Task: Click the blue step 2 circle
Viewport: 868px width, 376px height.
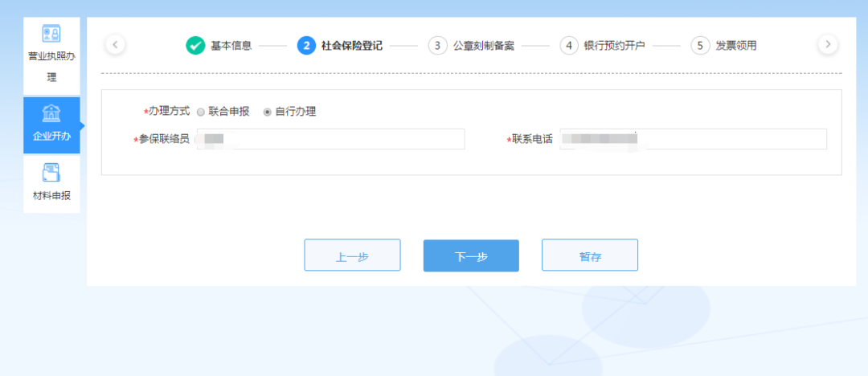Action: (305, 46)
